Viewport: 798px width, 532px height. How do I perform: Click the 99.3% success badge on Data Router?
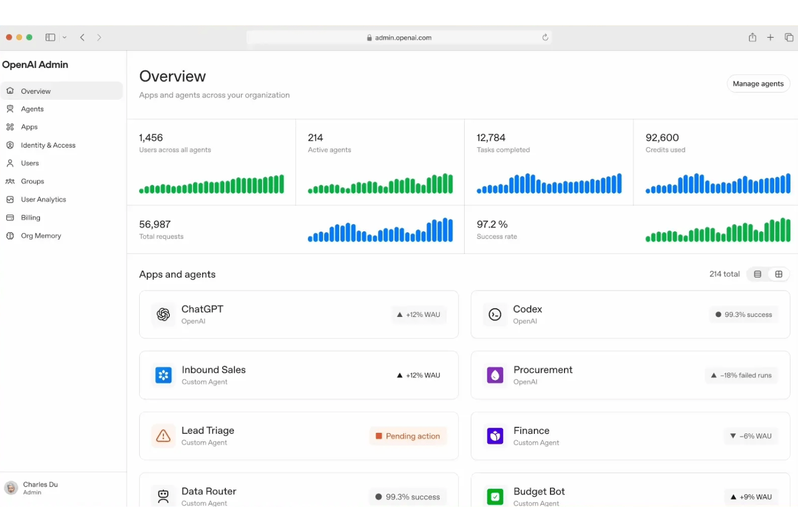[x=408, y=497]
